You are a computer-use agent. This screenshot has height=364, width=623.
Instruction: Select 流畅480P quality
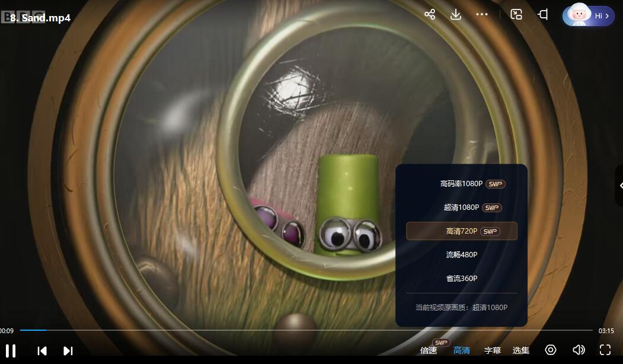(462, 255)
